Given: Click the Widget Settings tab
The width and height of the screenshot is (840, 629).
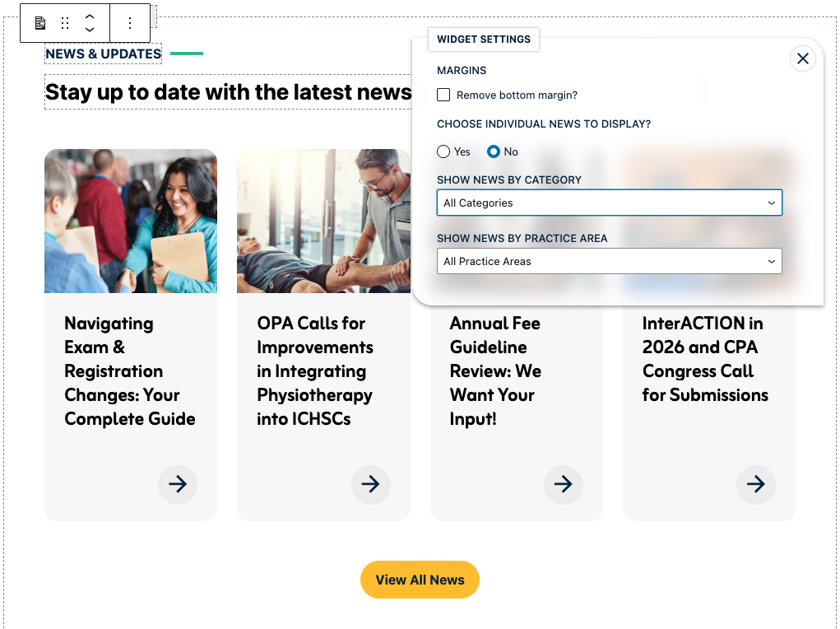Looking at the screenshot, I should 484,40.
